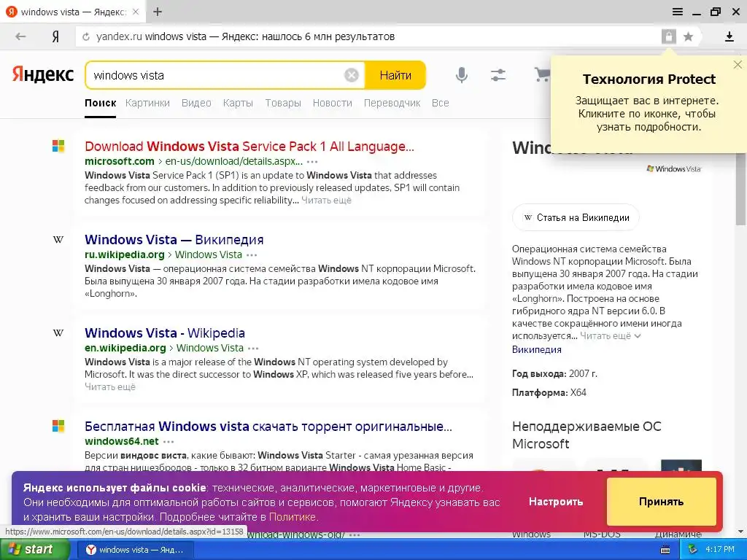Open options dots after en.wikipedia.org URL
This screenshot has width=747, height=560.
[x=253, y=349]
